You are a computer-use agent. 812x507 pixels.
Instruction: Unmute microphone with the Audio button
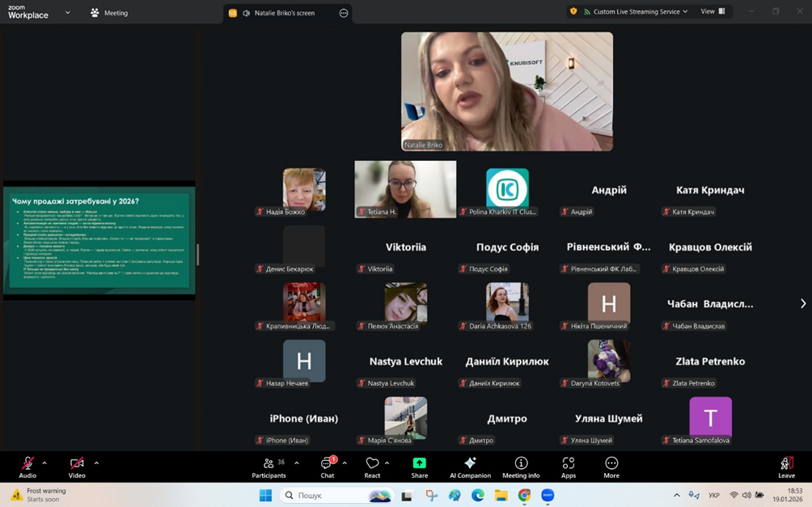[x=27, y=466]
